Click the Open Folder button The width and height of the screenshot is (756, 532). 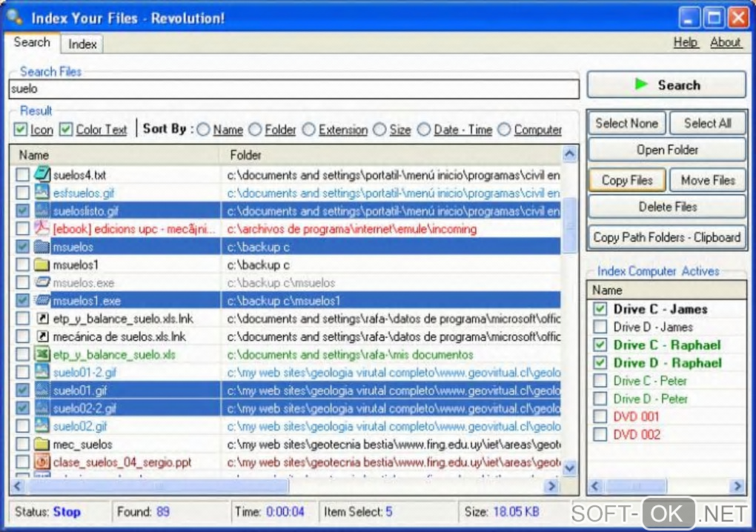(x=667, y=150)
